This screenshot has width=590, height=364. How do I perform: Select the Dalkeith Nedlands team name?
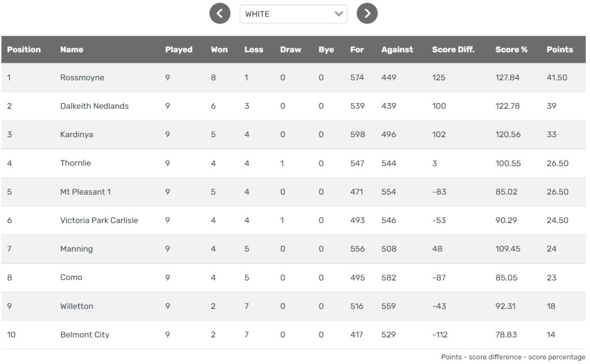(94, 106)
